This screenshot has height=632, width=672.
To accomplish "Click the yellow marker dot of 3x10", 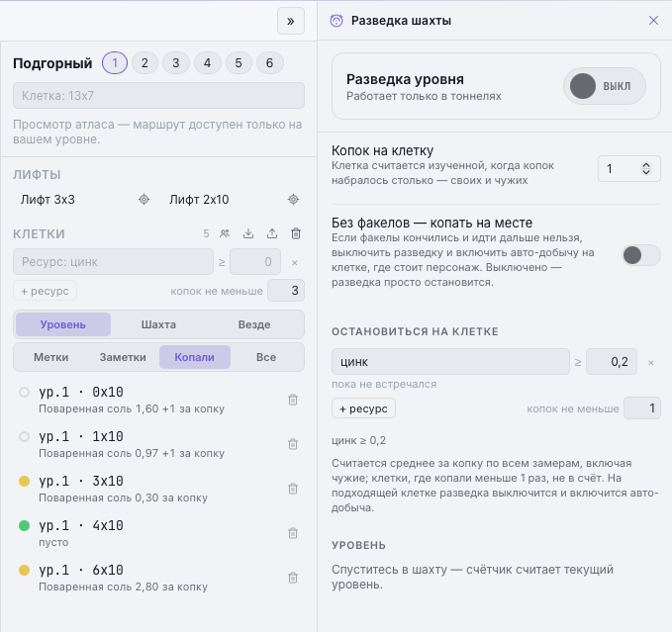I will 25,482.
